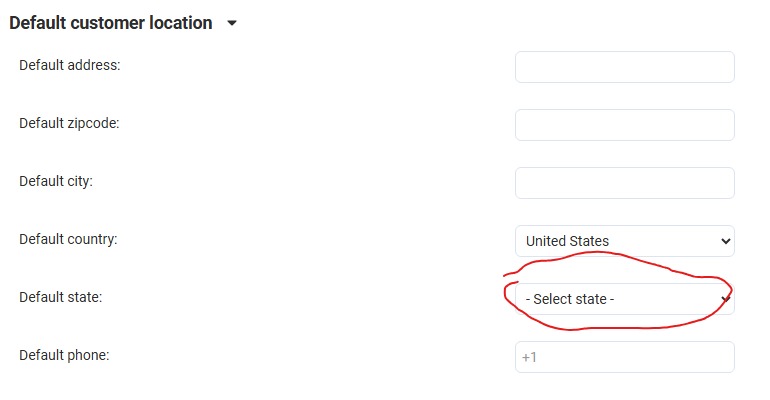770x400 pixels.
Task: Click the Default customer location heading
Action: click(x=110, y=23)
